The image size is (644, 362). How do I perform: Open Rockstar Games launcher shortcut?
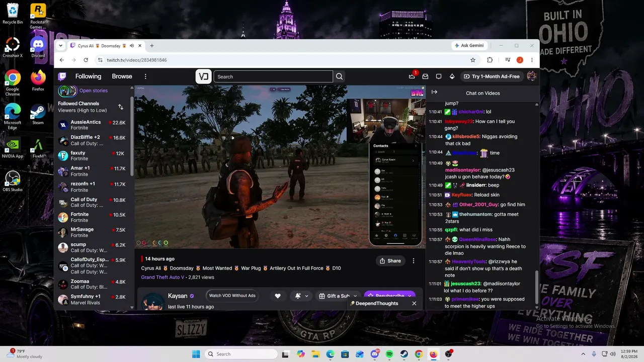click(38, 16)
